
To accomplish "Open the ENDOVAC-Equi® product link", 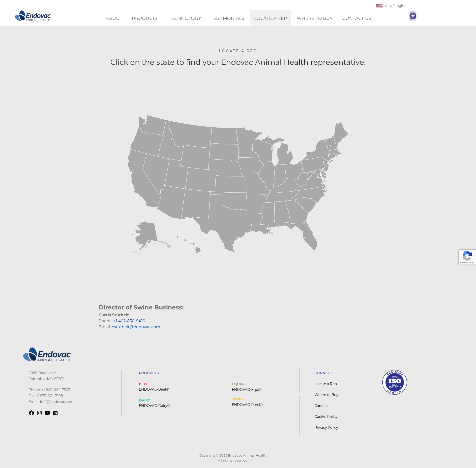I will pos(247,390).
